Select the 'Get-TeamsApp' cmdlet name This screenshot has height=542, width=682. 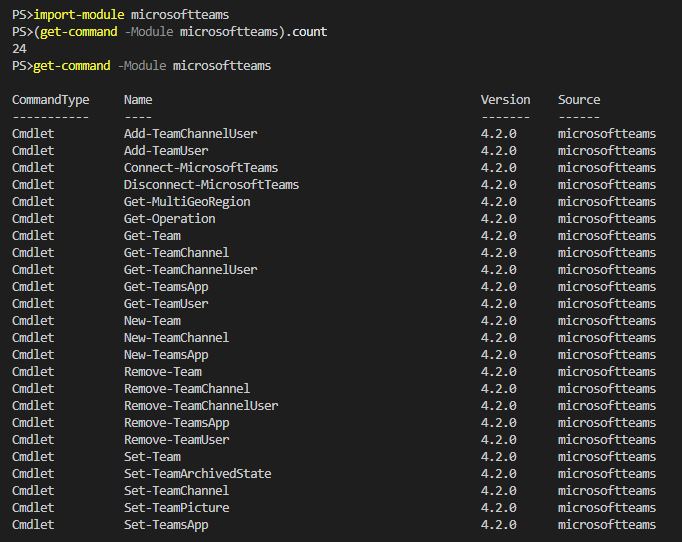tap(166, 287)
